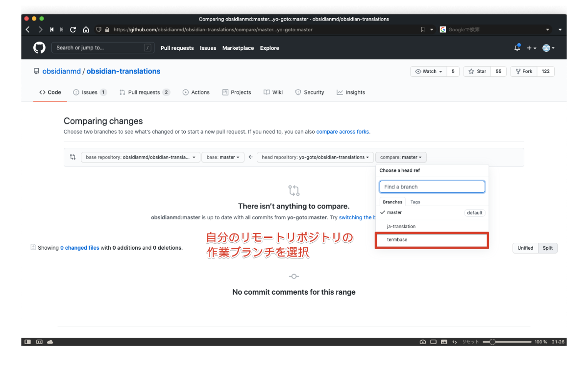This screenshot has height=374, width=588.
Task: Open the '0 changed files' link
Action: click(80, 248)
